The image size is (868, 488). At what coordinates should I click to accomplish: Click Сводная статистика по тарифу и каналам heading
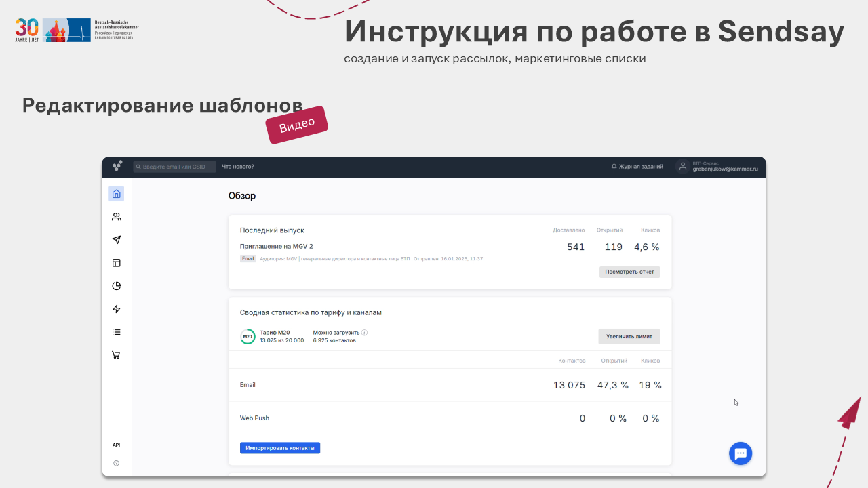pos(311,312)
